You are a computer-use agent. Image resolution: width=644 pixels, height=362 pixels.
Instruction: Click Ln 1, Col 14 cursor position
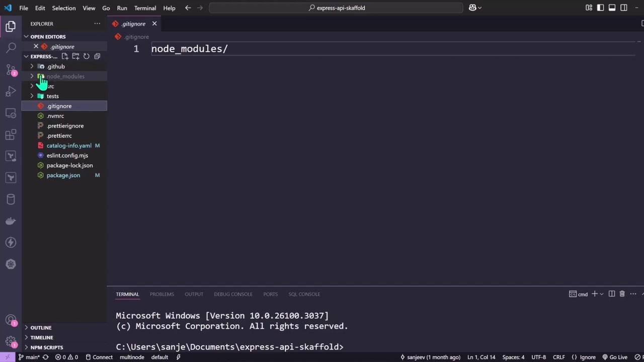481,357
